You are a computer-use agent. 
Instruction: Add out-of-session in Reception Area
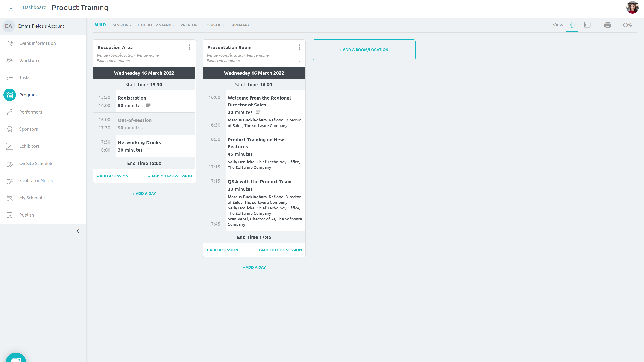[x=170, y=176]
